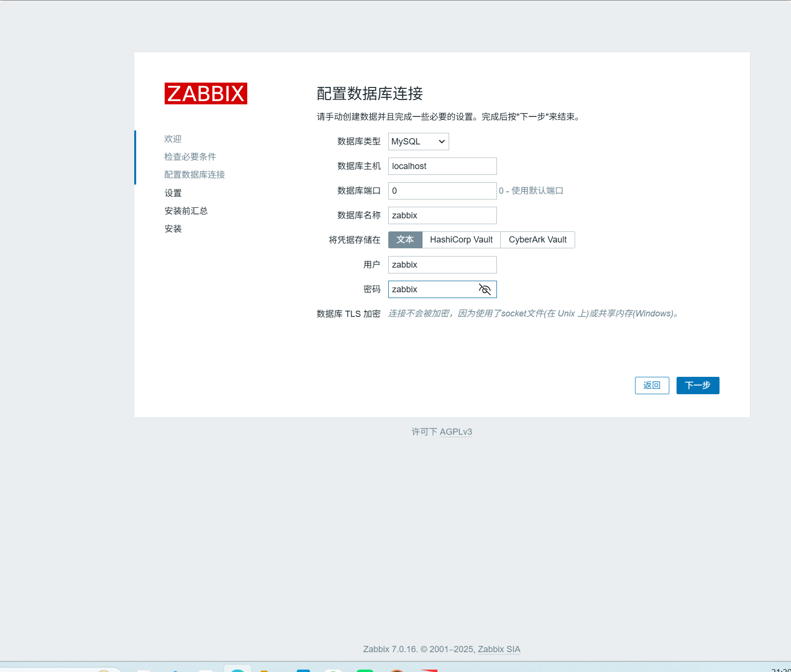Screen dimensions: 791x672
Task: Select 安装前汇总 step in sidebar
Action: 186,211
